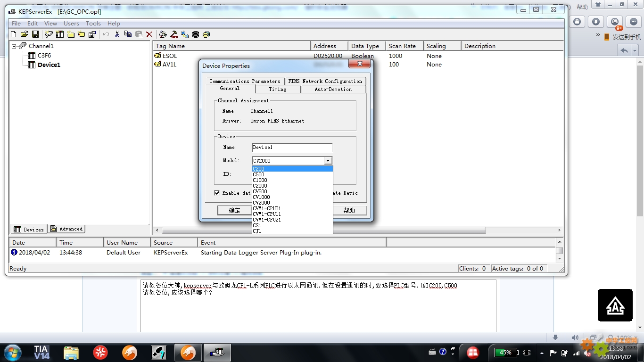Screen dimensions: 644x362
Task: Select the AV1L tag row icon
Action: [x=158, y=64]
